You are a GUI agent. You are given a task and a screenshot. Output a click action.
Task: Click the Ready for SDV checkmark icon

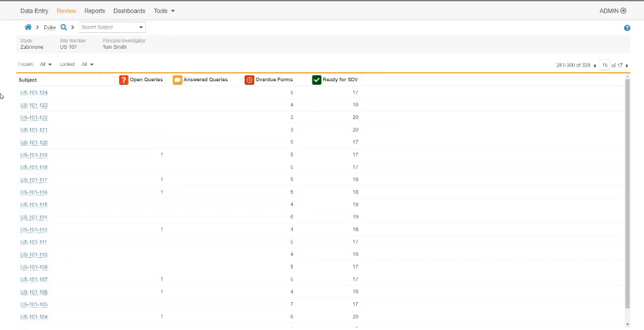coord(316,80)
